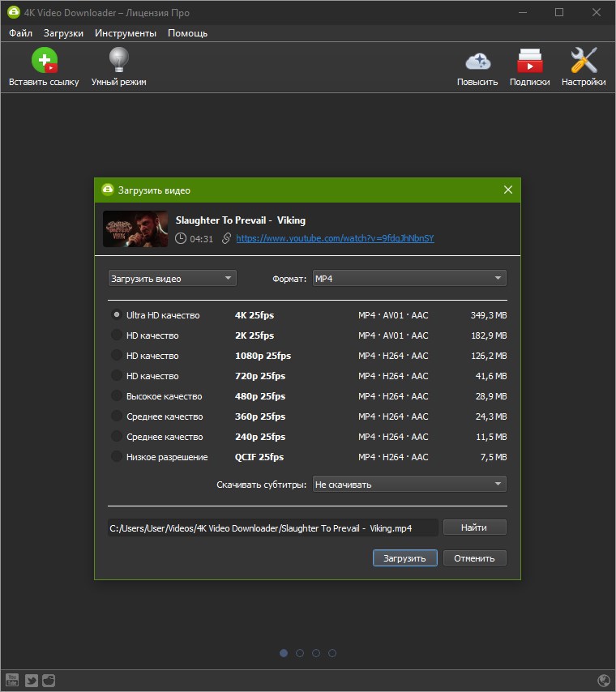Screen dimensions: 616x692
Task: Click the Twitter icon in status bar
Action: pos(32,680)
